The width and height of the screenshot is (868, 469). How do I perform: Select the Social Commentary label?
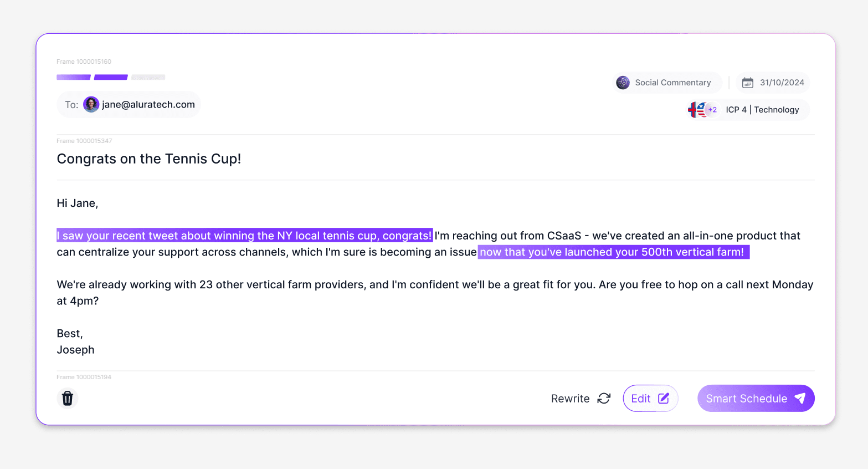(673, 82)
